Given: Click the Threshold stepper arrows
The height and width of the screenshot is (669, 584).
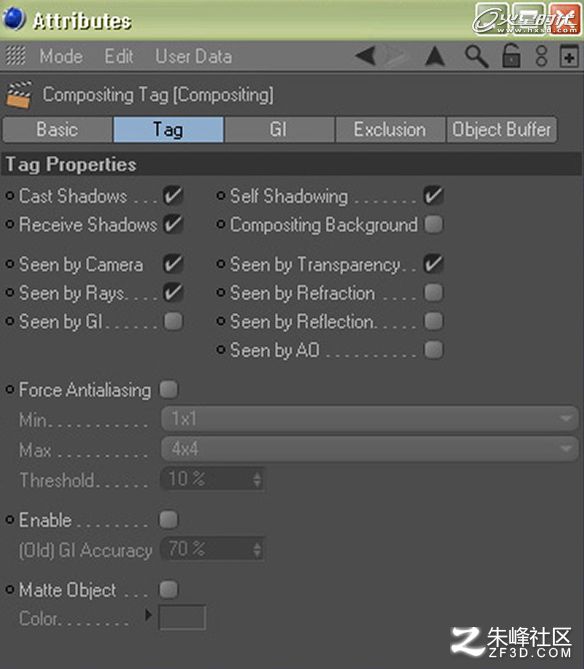Looking at the screenshot, I should [257, 479].
